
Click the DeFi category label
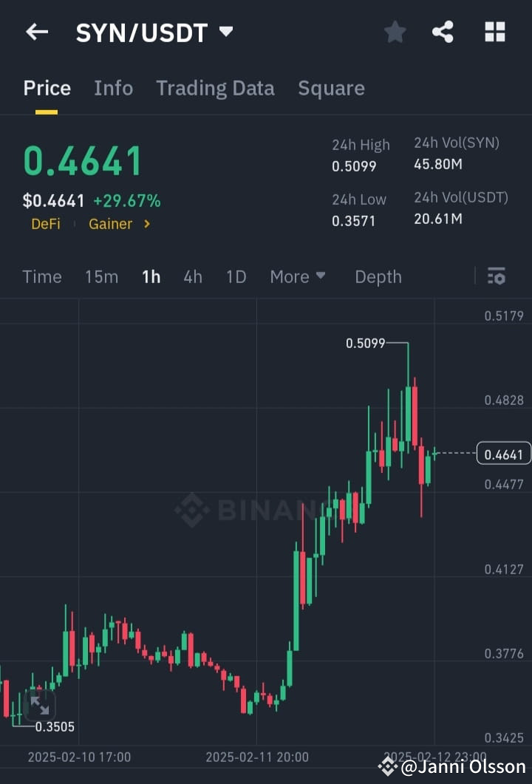pyautogui.click(x=45, y=224)
